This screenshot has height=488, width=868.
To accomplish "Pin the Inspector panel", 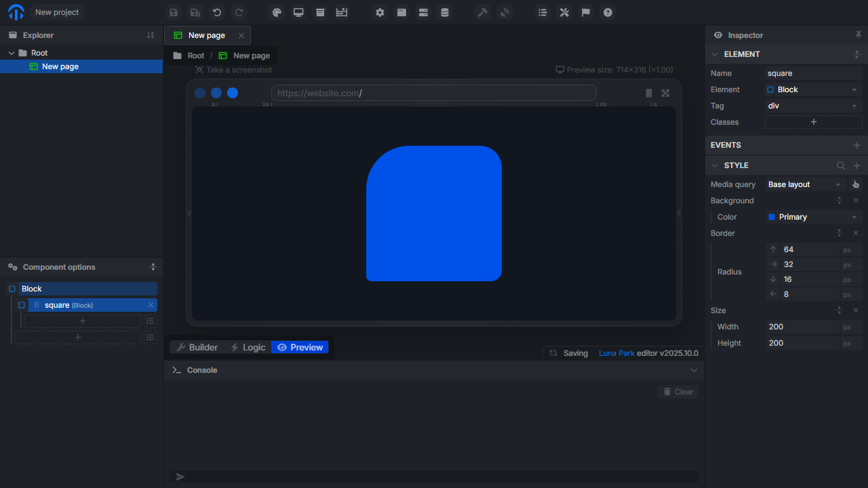I will [859, 35].
